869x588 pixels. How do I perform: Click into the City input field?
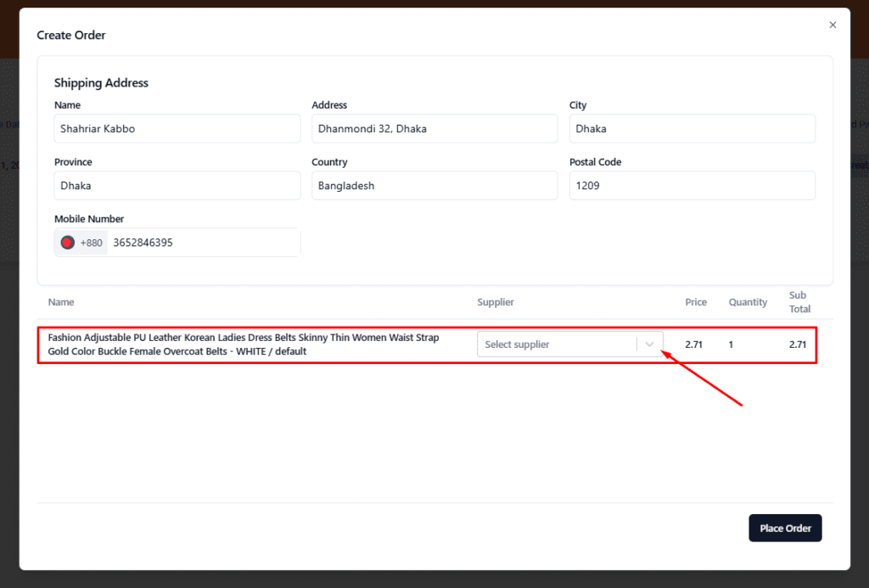click(x=692, y=129)
